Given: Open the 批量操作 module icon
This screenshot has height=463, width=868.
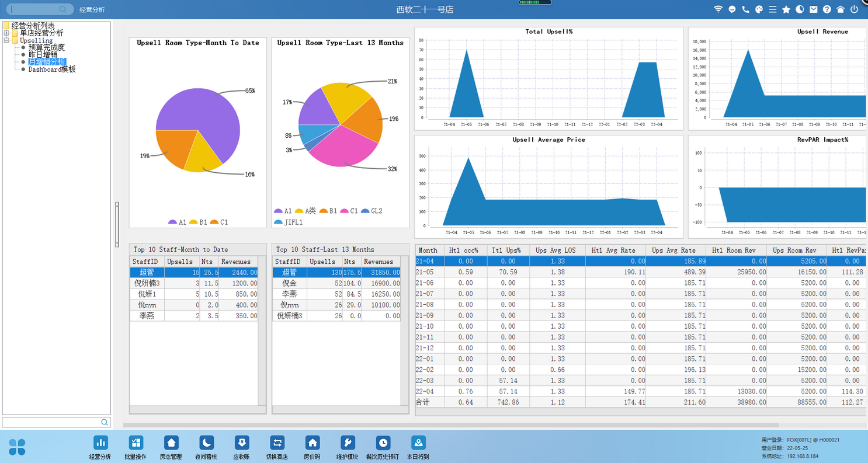Looking at the screenshot, I should (x=136, y=443).
